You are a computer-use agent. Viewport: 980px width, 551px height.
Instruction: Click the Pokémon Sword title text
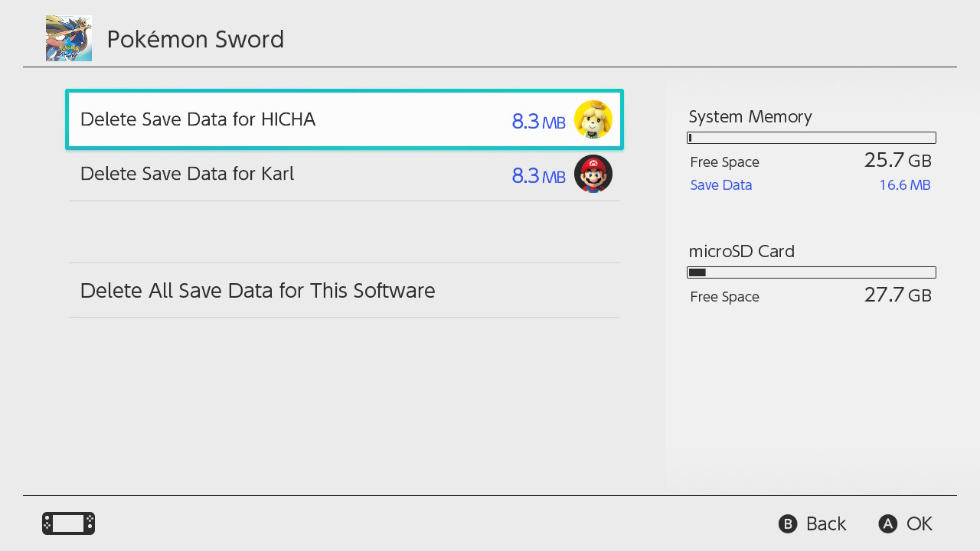(x=195, y=39)
